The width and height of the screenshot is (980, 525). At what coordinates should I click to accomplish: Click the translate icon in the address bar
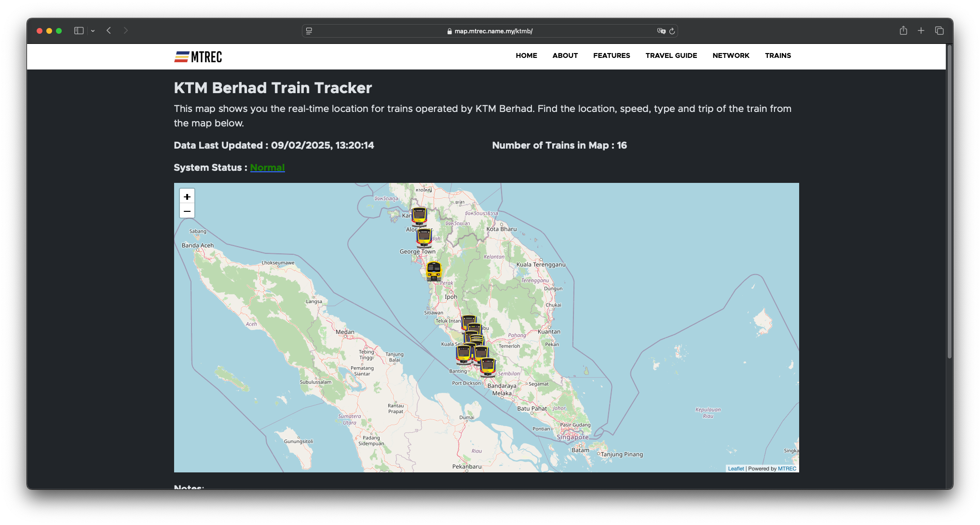662,30
